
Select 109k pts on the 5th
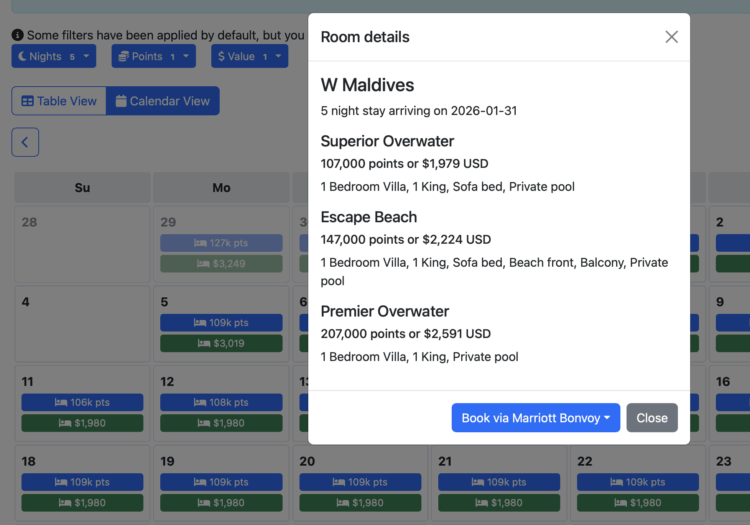point(221,323)
